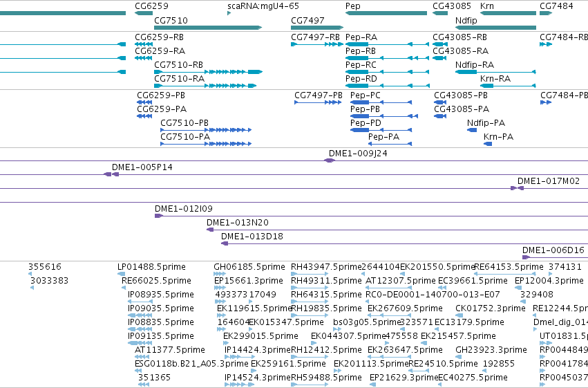
Task: Select the Pep-PC protein
Action: click(x=381, y=102)
